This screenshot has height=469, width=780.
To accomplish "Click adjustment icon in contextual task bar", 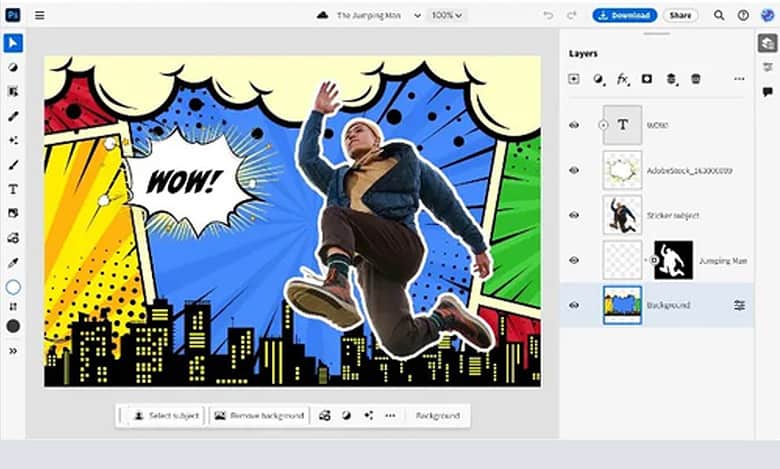I will (x=347, y=415).
